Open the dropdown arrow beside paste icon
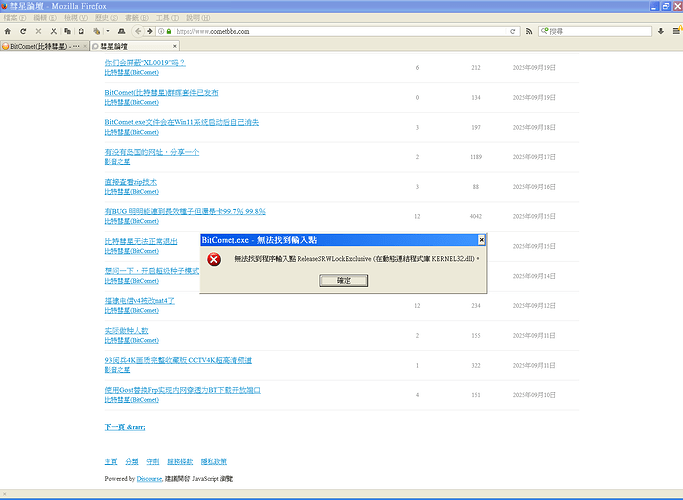The width and height of the screenshot is (683, 500). coord(108,31)
